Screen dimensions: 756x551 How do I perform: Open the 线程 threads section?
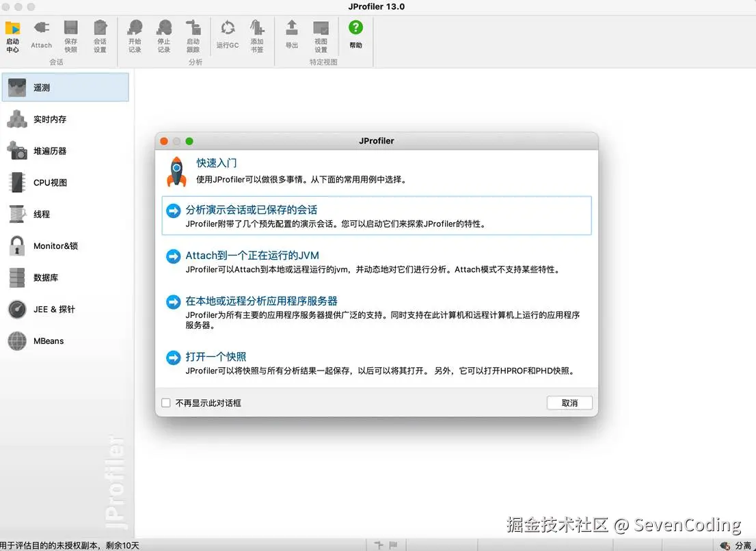[x=66, y=214]
